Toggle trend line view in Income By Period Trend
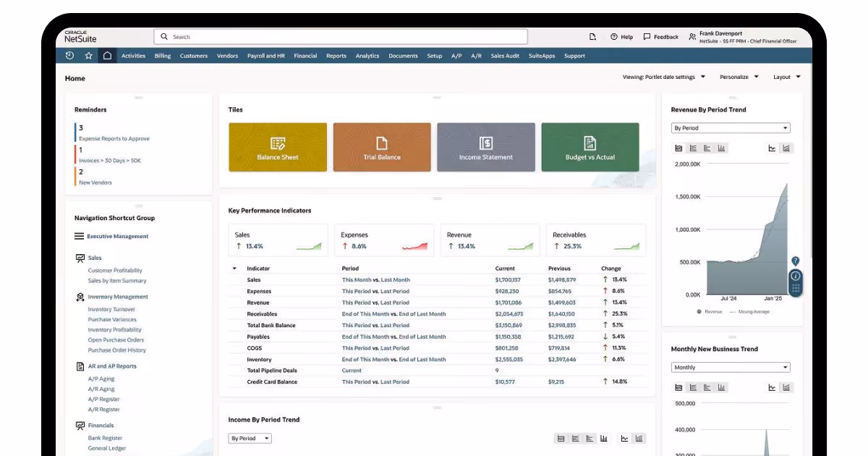The width and height of the screenshot is (868, 456). coord(625,439)
